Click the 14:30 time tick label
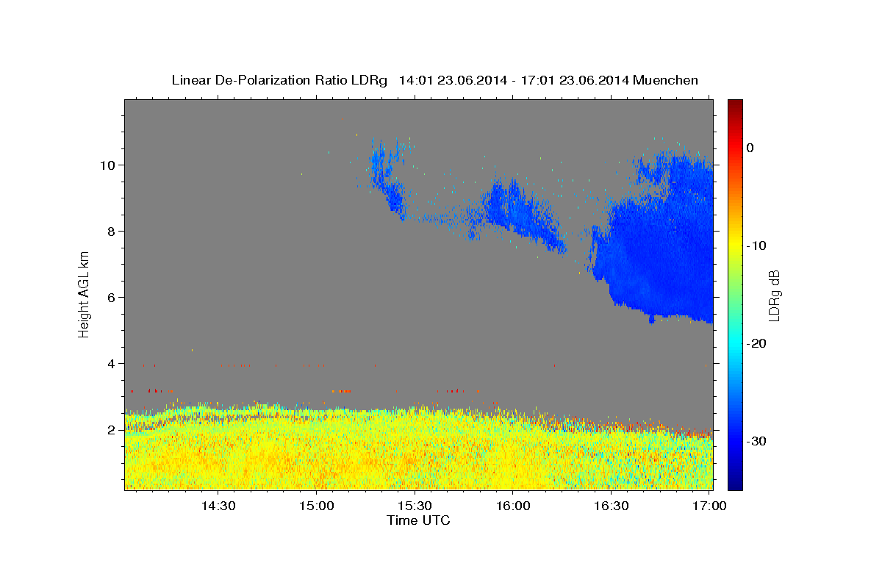Image resolution: width=882 pixels, height=588 pixels. pos(218,506)
